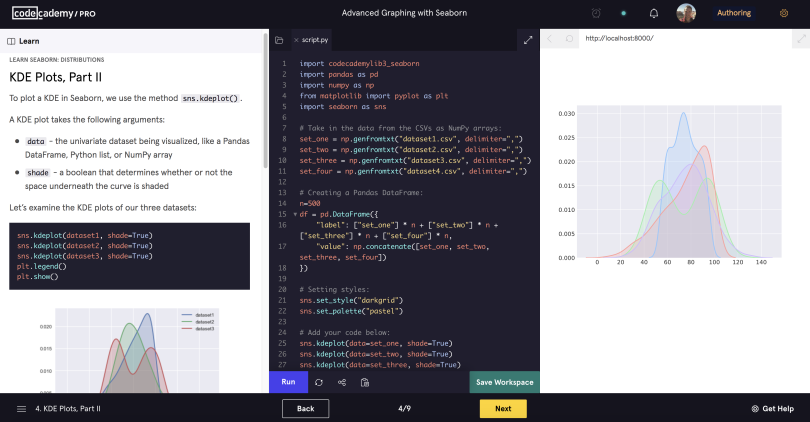810x422 pixels.
Task: Click the rendered KDE plot in browser
Action: (x=669, y=186)
